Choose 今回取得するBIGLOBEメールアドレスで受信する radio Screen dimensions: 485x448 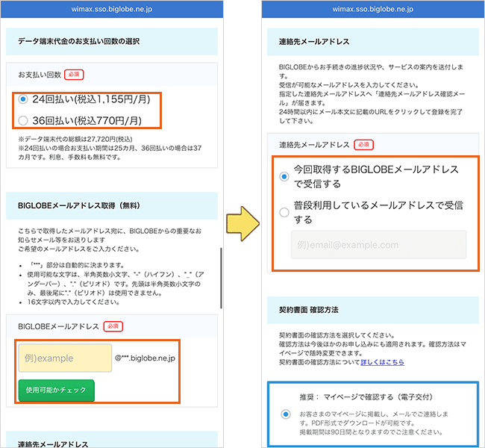coord(284,176)
